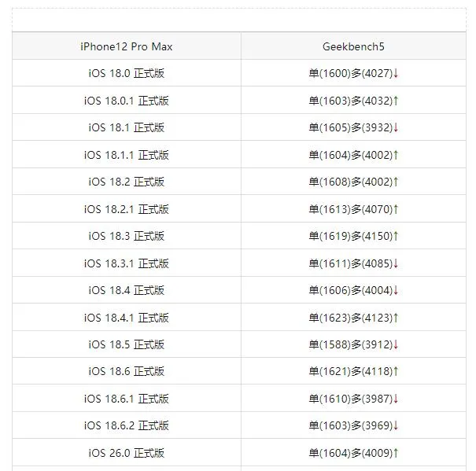Screen dimensions: 476x471
Task: Click the iOS 18.2 正式版 version cell
Action: (x=127, y=182)
